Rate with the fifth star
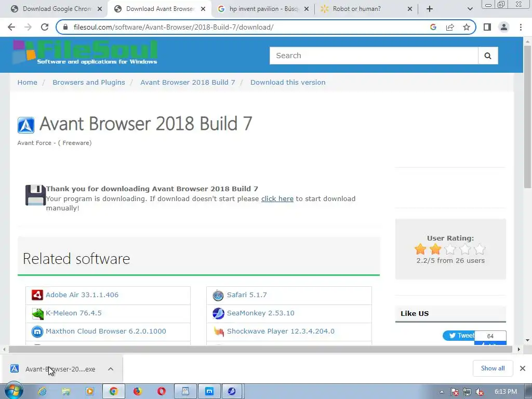This screenshot has height=399, width=532. tap(480, 249)
